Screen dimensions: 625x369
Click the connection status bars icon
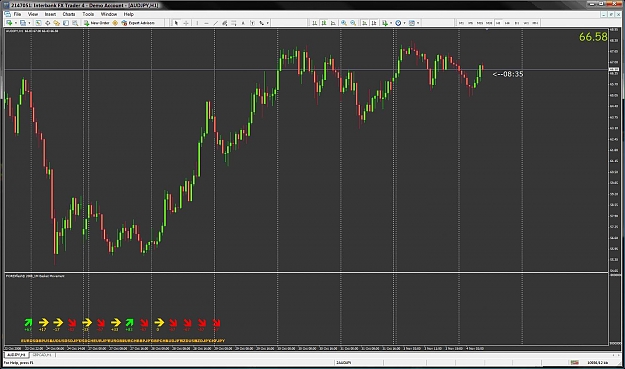(574, 362)
